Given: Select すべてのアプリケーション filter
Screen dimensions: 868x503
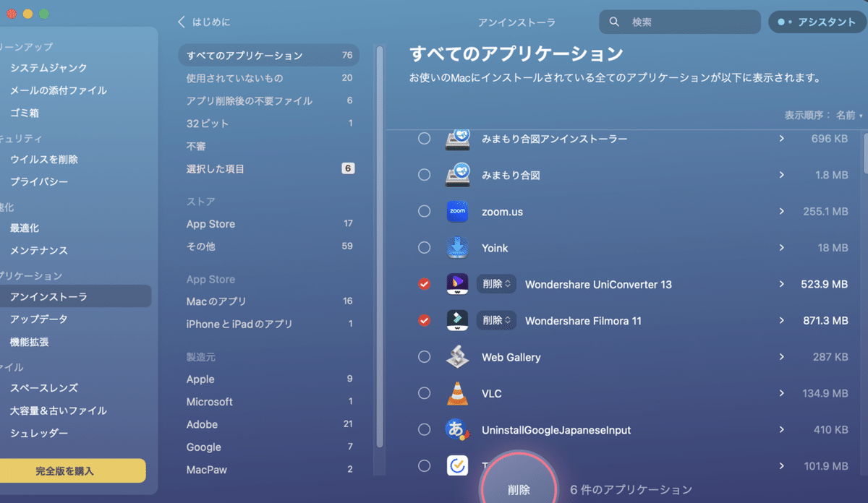Looking at the screenshot, I should (x=268, y=55).
